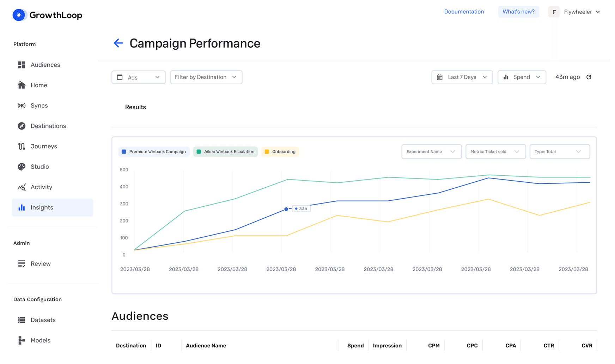Click the Journeys path icon
The image size is (615, 364).
coord(22,146)
